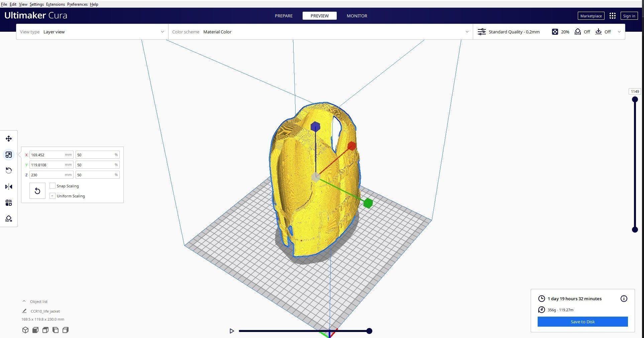The width and height of the screenshot is (644, 338).
Task: Open print settings via Standard Quality profile
Action: (x=509, y=32)
